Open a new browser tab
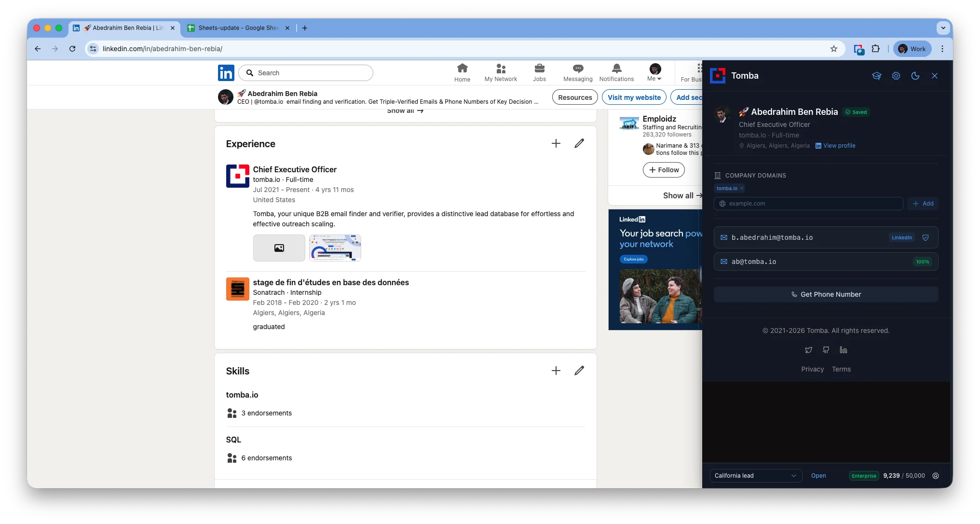The height and width of the screenshot is (524, 980). tap(305, 28)
